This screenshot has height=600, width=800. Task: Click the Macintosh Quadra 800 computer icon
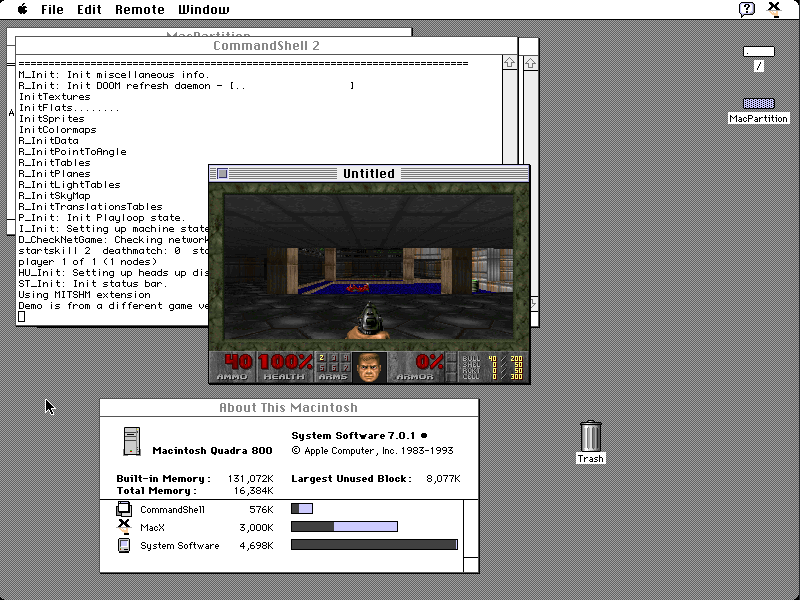pyautogui.click(x=132, y=441)
